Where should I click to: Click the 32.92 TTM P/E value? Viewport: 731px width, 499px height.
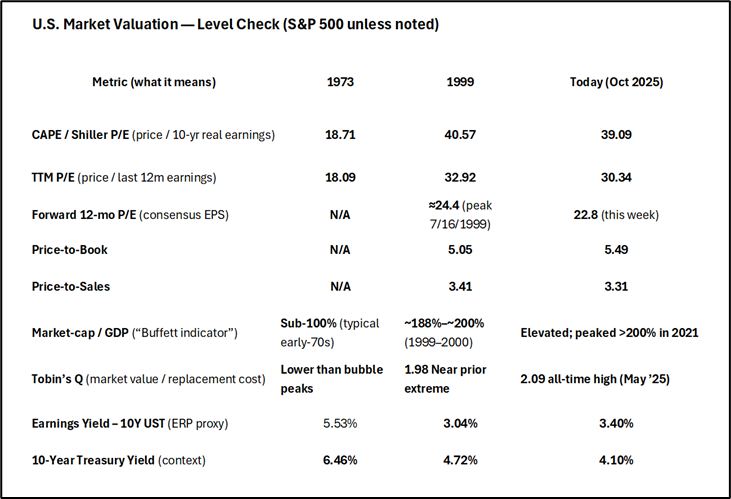(451, 178)
